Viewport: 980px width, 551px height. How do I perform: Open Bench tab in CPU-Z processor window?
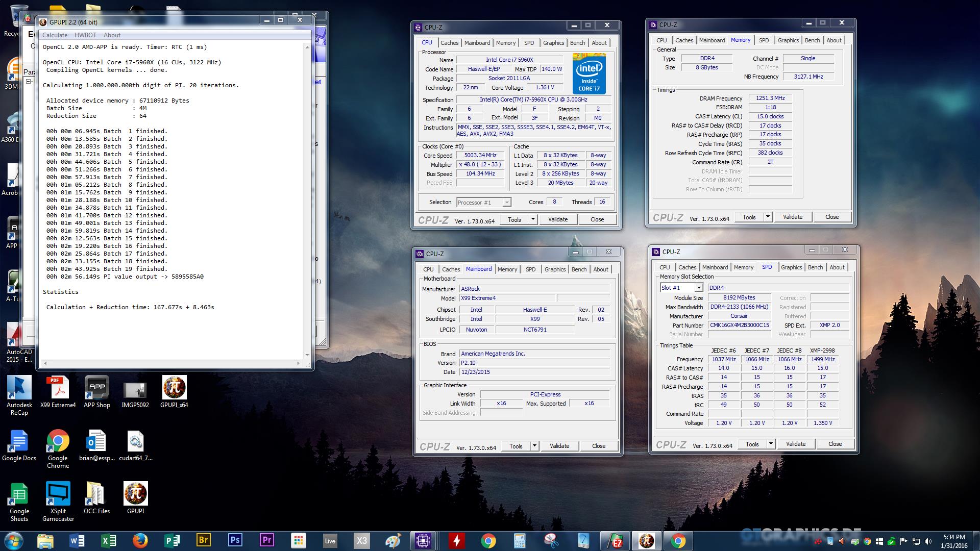pyautogui.click(x=577, y=43)
